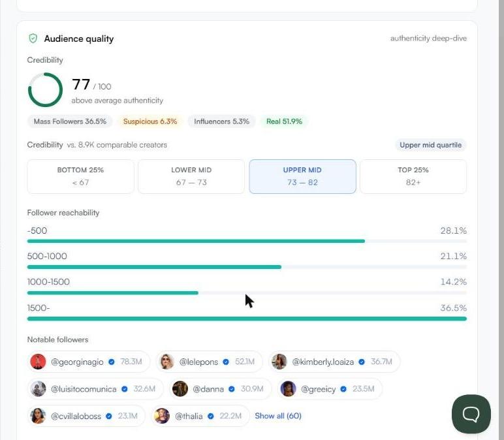Click the 21.1% reachability value

click(x=453, y=256)
